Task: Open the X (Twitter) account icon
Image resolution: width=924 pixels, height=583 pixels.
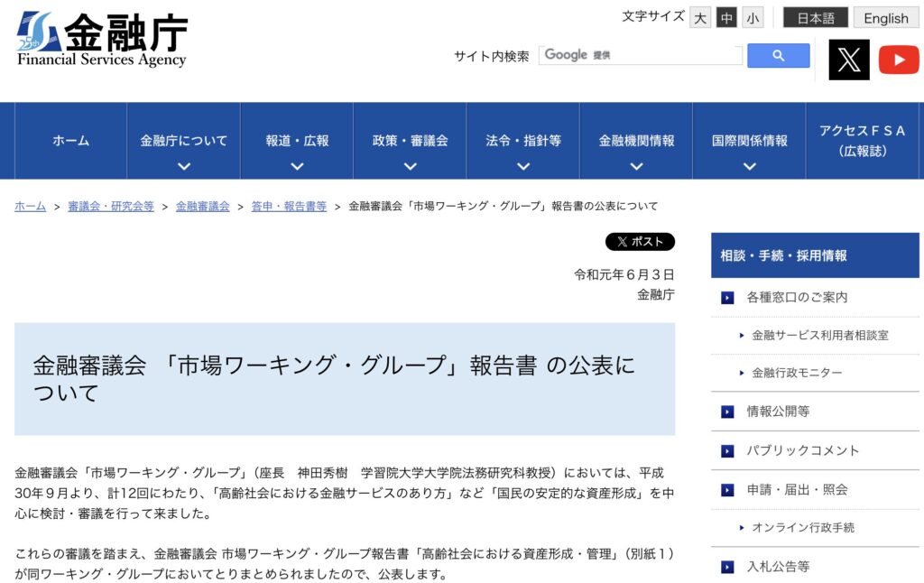Action: pos(848,60)
